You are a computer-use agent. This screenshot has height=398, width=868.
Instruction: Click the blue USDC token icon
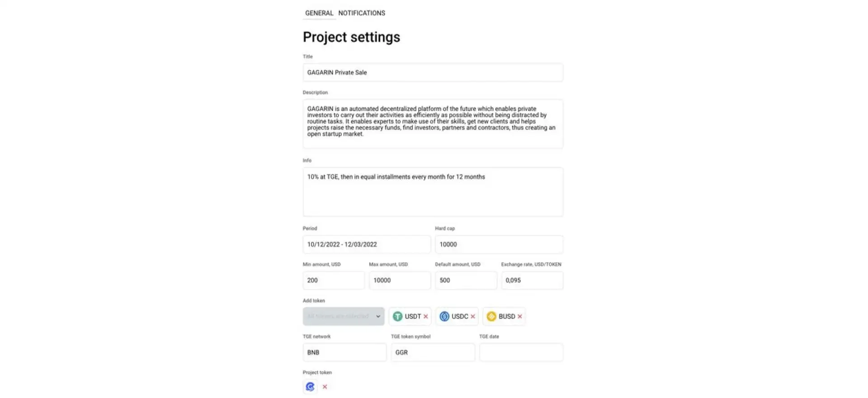point(444,317)
